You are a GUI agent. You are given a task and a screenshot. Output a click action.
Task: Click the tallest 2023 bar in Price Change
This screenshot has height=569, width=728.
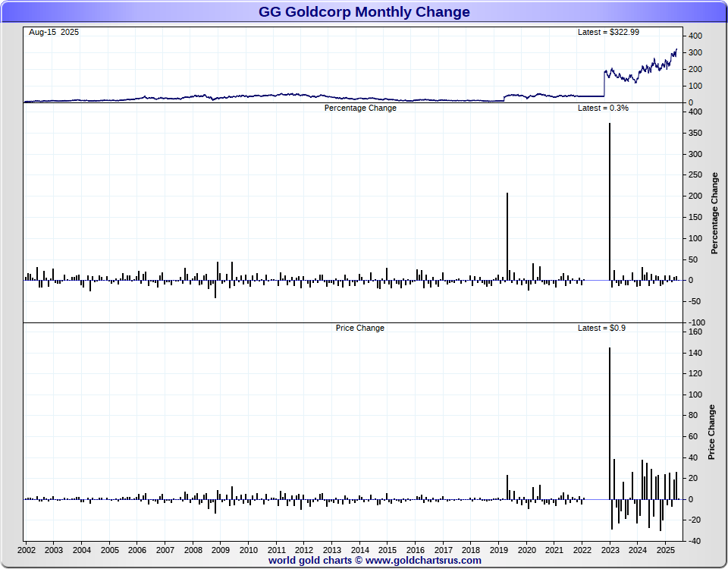pos(610,423)
